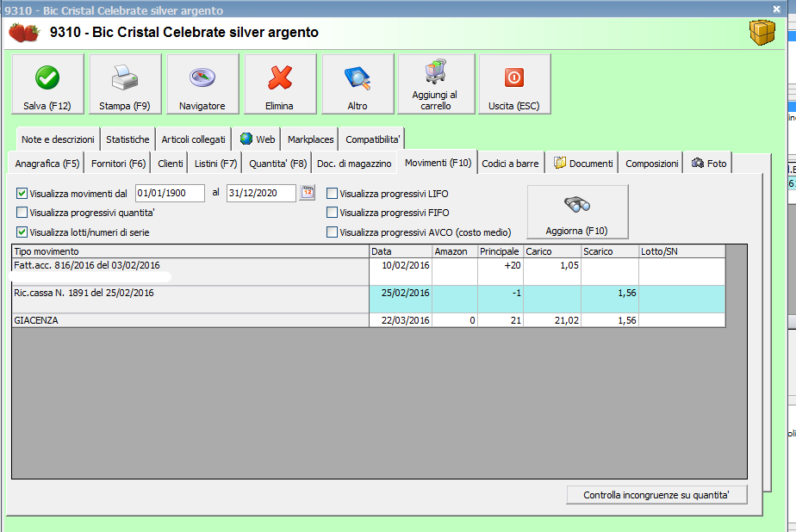
Task: Close the article window with the X
Action: pos(776,9)
